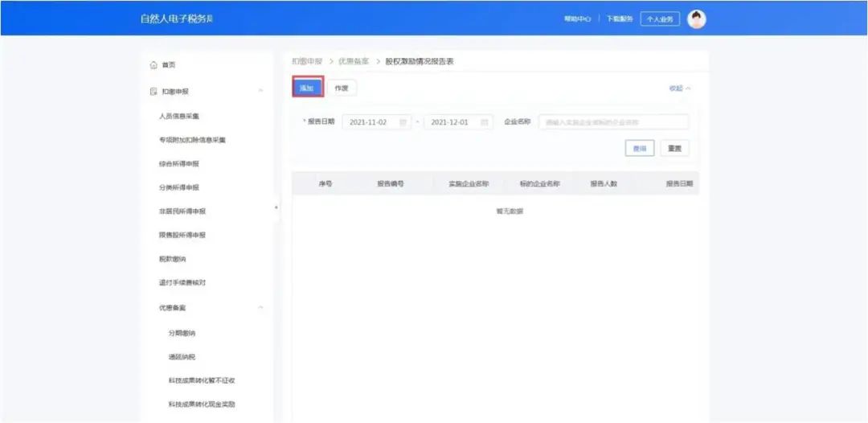Open 帮助中心 link in header
This screenshot has height=423, width=868.
[577, 19]
